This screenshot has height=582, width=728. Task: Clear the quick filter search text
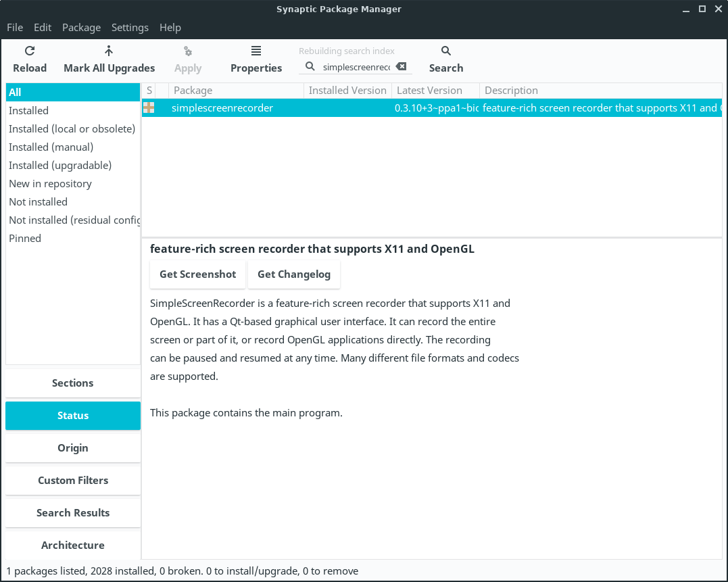(x=402, y=66)
